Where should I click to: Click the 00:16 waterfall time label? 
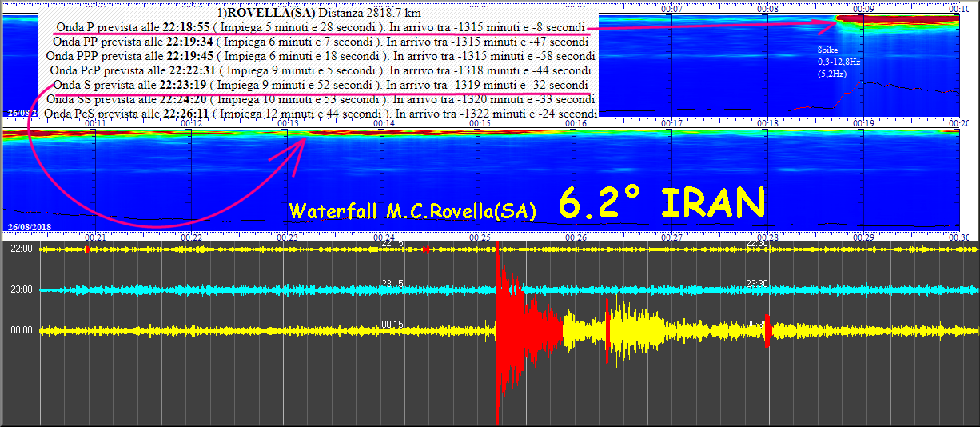point(576,124)
